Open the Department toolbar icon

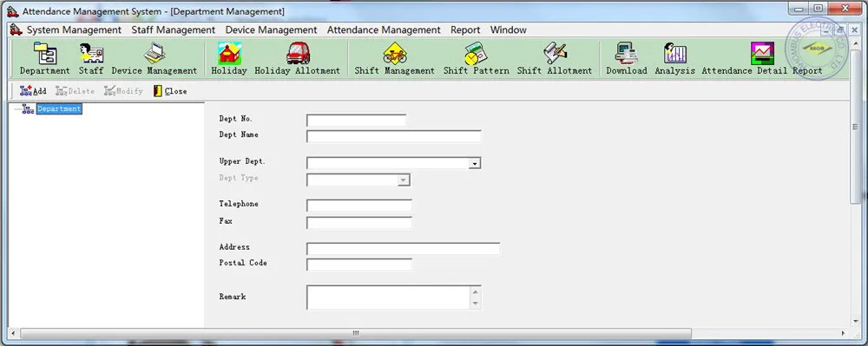pos(45,59)
